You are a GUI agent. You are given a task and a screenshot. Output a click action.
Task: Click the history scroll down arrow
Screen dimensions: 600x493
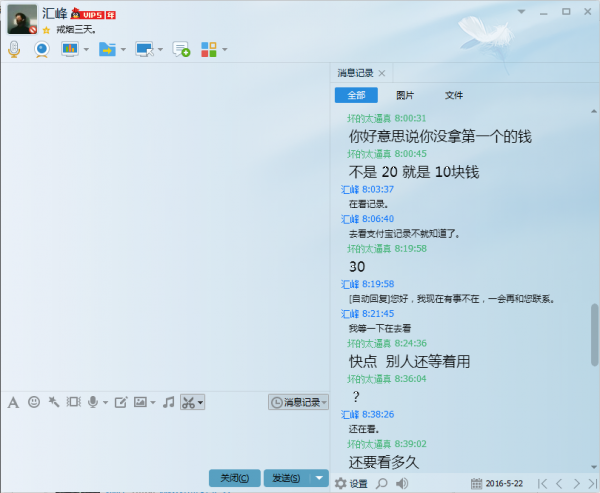click(594, 467)
